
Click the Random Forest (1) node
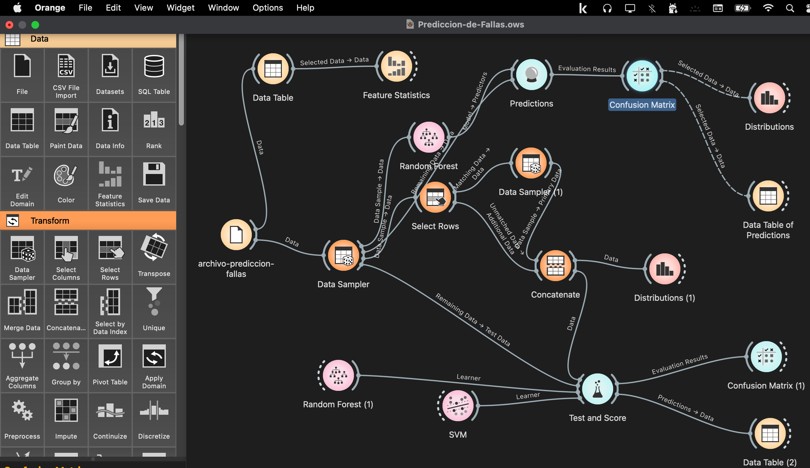338,376
